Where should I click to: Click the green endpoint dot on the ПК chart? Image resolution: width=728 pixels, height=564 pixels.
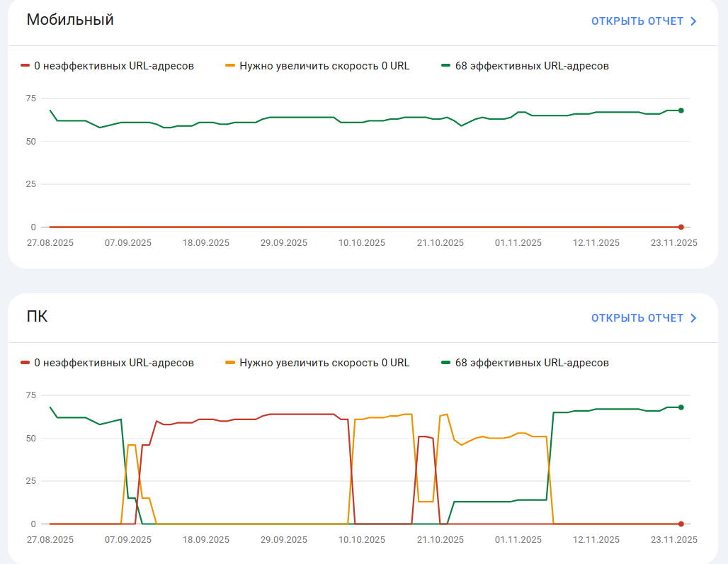pos(681,407)
